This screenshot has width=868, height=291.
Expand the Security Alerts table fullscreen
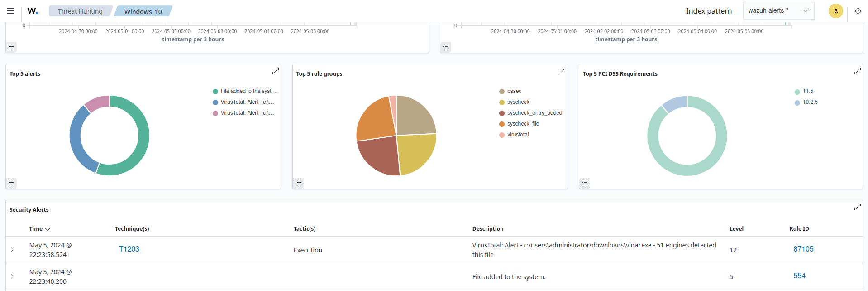[x=857, y=207]
